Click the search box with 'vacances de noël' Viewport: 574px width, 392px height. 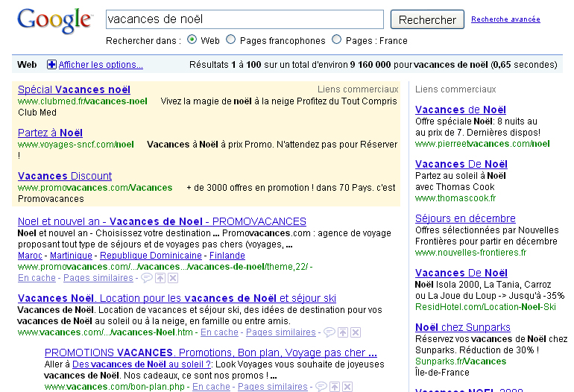pos(245,19)
